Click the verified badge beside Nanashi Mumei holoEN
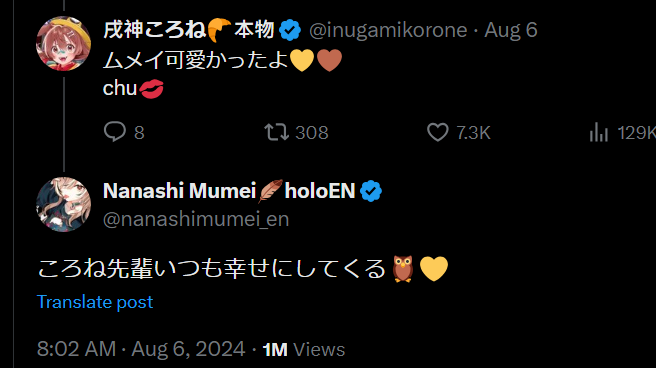The height and width of the screenshot is (368, 656). (x=371, y=191)
